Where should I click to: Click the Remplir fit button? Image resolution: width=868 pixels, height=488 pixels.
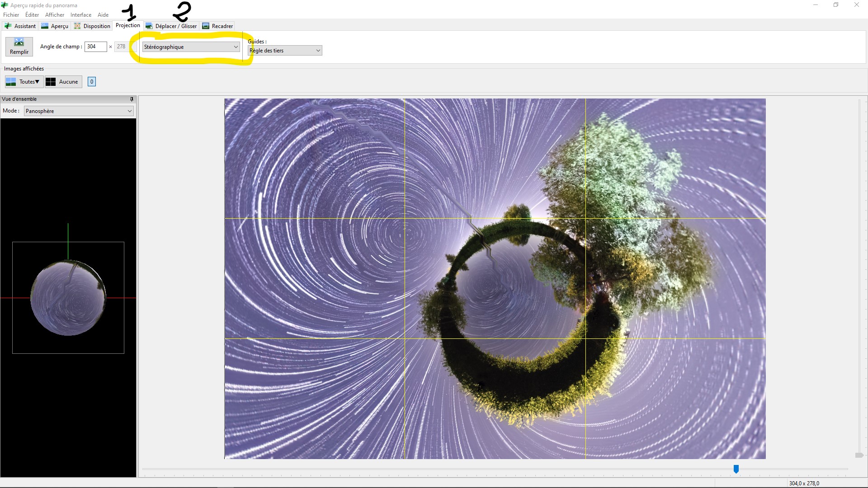(19, 47)
